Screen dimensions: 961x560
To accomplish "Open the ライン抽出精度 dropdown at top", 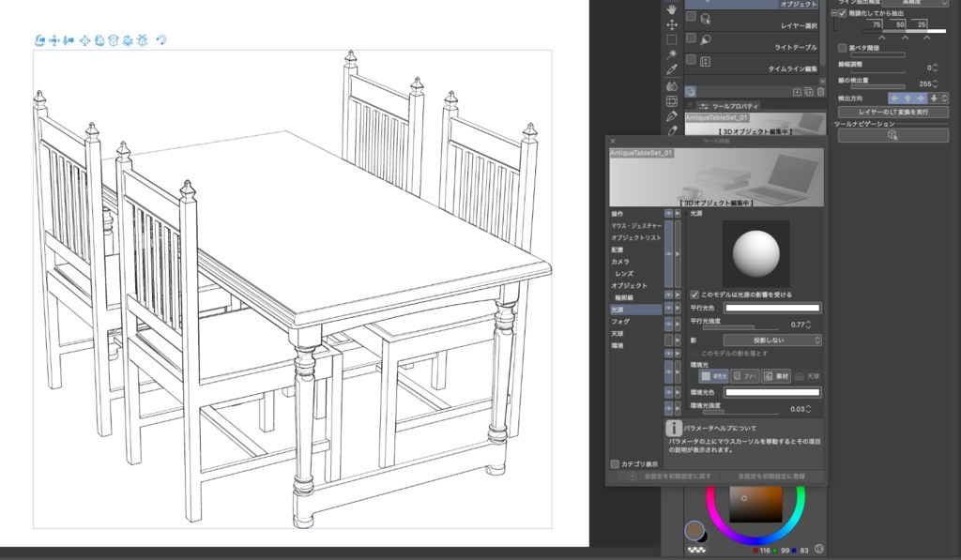I will pos(916,3).
